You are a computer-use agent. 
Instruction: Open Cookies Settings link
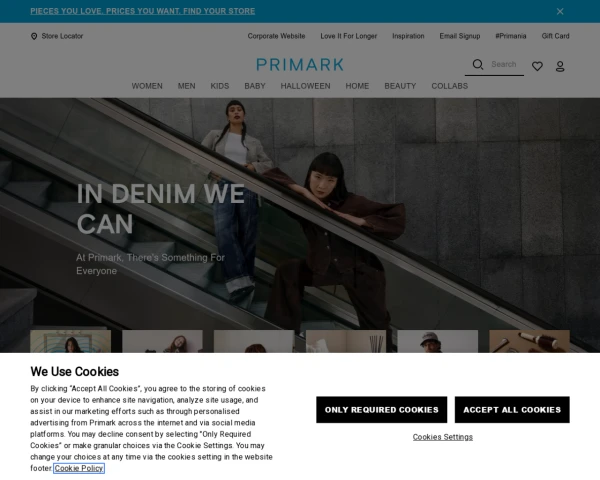[443, 437]
